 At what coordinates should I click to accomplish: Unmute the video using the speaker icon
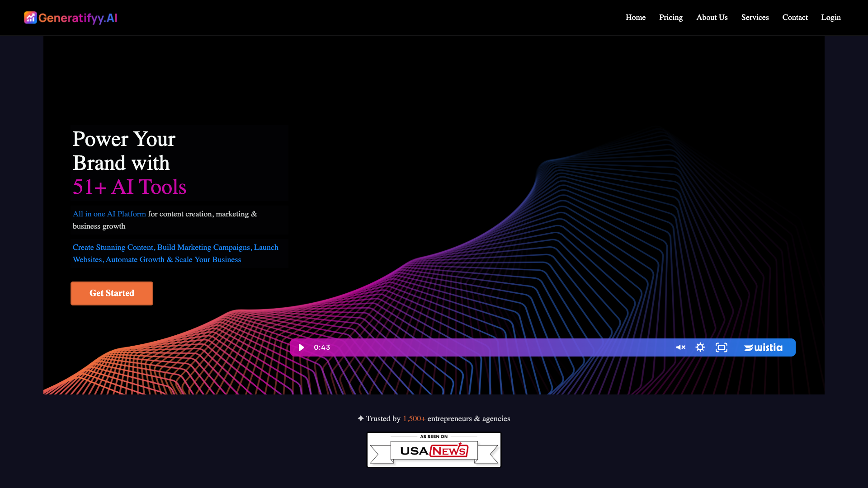click(680, 347)
